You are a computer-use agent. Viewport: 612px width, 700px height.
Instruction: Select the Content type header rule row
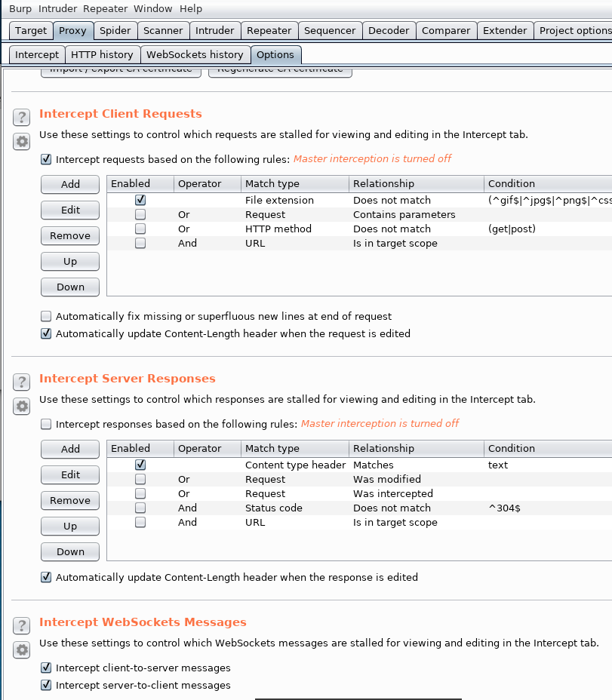tap(359, 465)
